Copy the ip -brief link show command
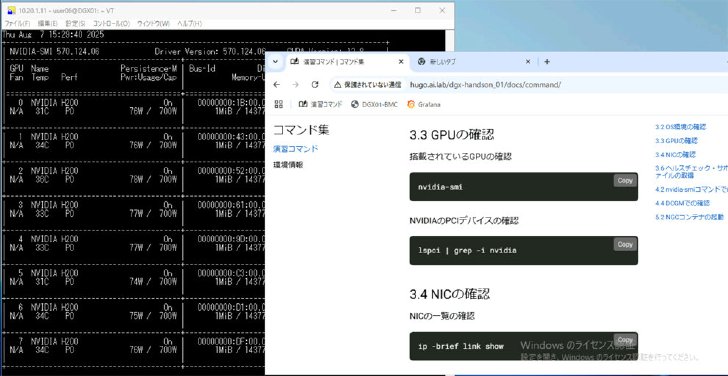 625,340
